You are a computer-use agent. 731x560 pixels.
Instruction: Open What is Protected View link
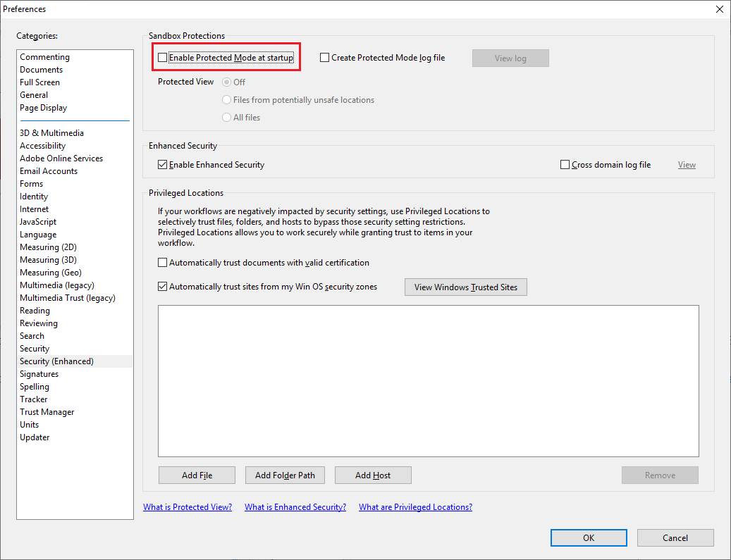(188, 507)
